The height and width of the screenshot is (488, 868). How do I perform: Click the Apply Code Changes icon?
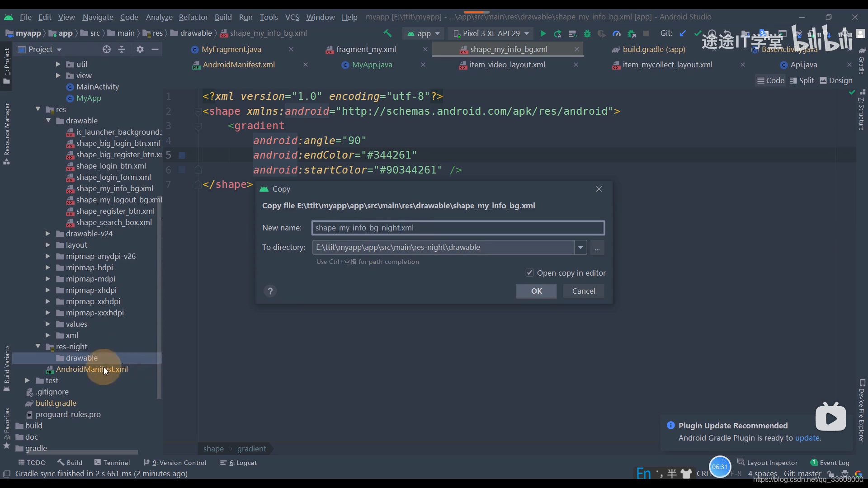tap(572, 33)
